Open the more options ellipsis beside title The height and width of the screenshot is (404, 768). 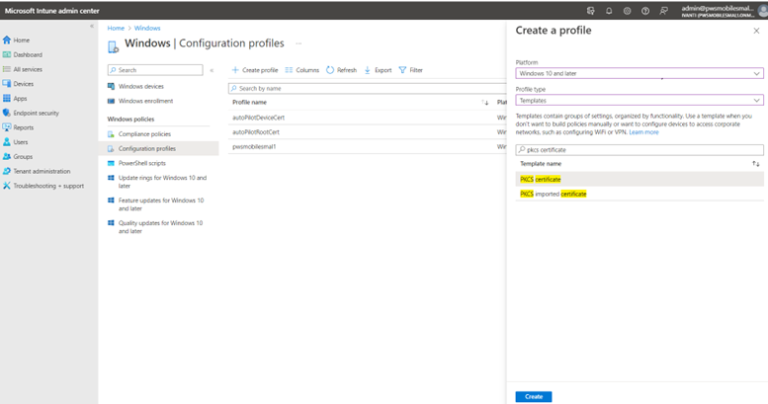click(298, 44)
